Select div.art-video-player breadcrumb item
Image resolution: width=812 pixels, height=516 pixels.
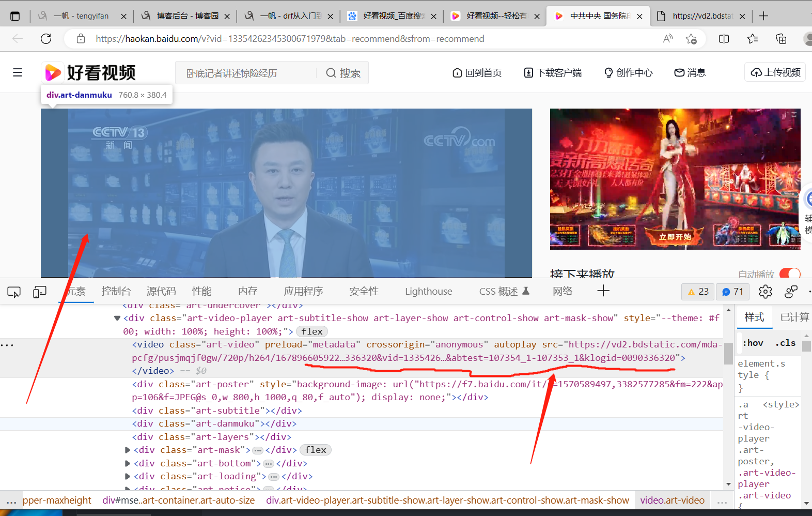pyautogui.click(x=447, y=500)
